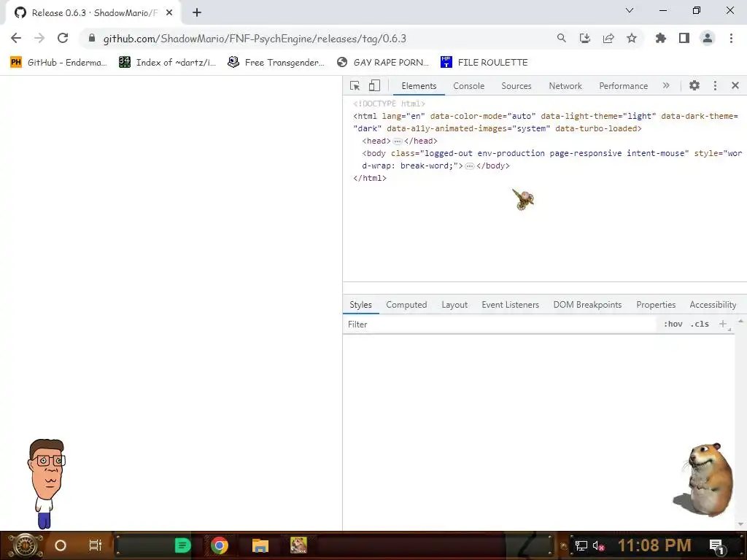Show more DevTools tabs chevron
Viewport: 747px width, 560px height.
pyautogui.click(x=666, y=86)
